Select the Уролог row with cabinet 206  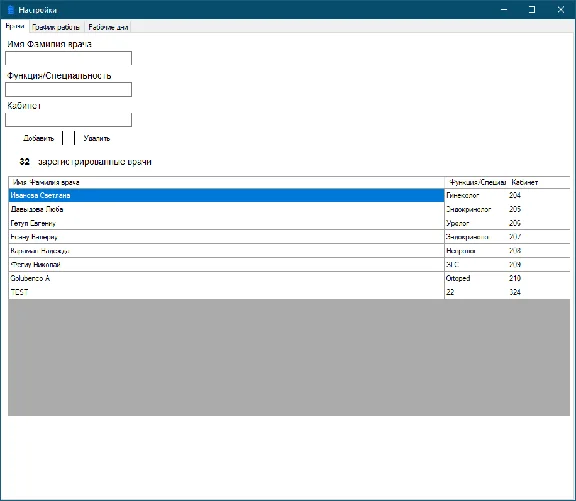pyautogui.click(x=289, y=223)
